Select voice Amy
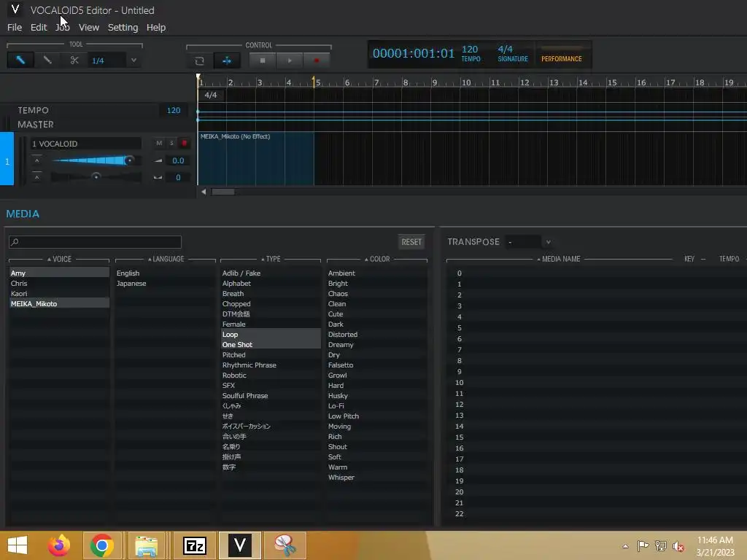The width and height of the screenshot is (747, 560). (59, 273)
